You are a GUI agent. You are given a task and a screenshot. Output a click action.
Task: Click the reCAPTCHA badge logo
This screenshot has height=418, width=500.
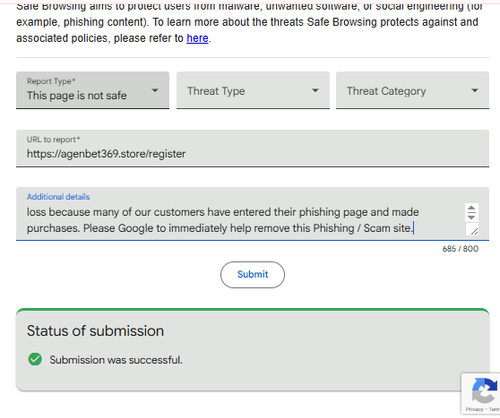pyautogui.click(x=485, y=391)
